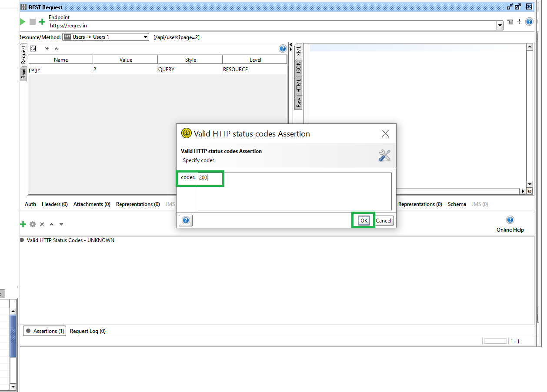Expand the Endpoint URL dropdown arrow
The image size is (547, 392).
pyautogui.click(x=500, y=26)
